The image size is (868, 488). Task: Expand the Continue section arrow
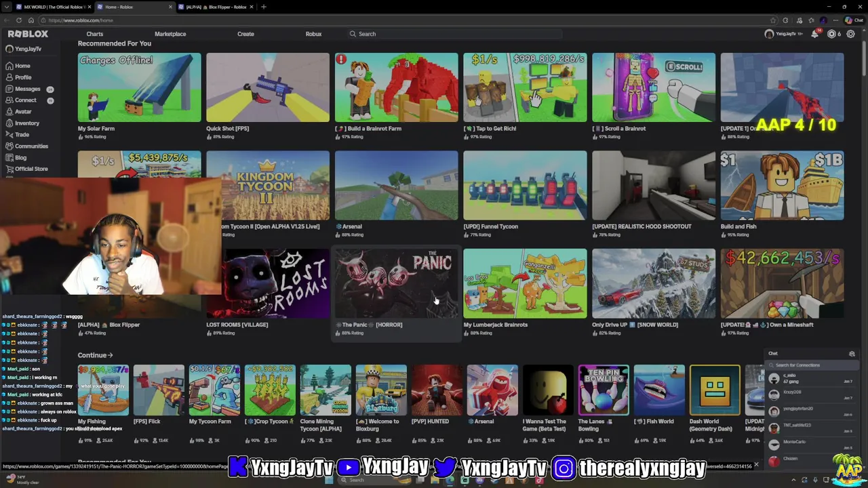[x=111, y=355]
